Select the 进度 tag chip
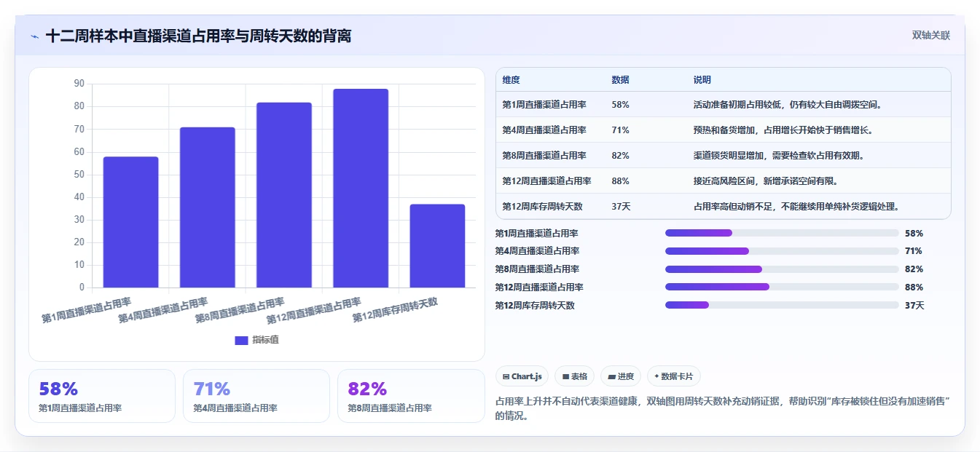This screenshot has height=452, width=980. 621,376
